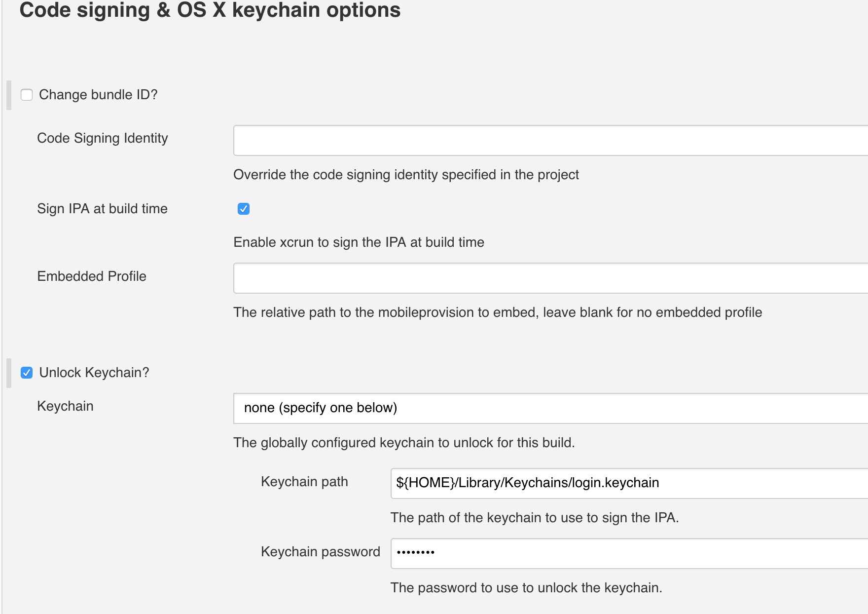Viewport: 868px width, 614px height.
Task: Click the "Keychain path" label
Action: click(304, 482)
